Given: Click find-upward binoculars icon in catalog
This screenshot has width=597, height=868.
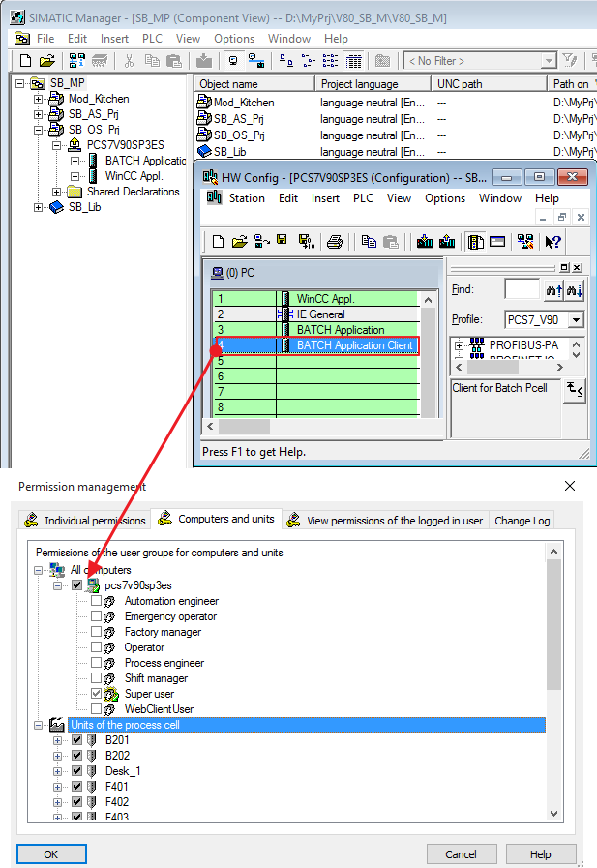Looking at the screenshot, I should coord(553,289).
